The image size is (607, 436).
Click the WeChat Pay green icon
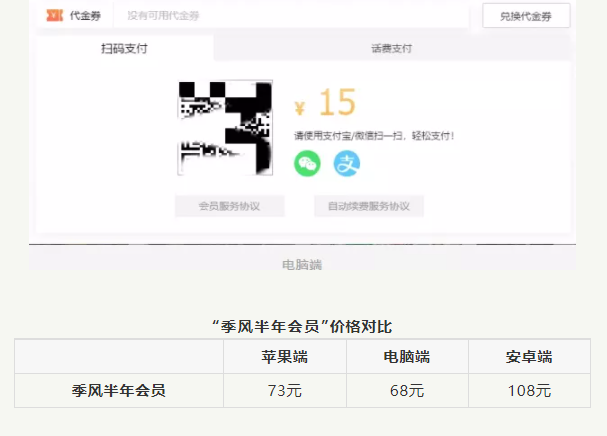pos(307,163)
